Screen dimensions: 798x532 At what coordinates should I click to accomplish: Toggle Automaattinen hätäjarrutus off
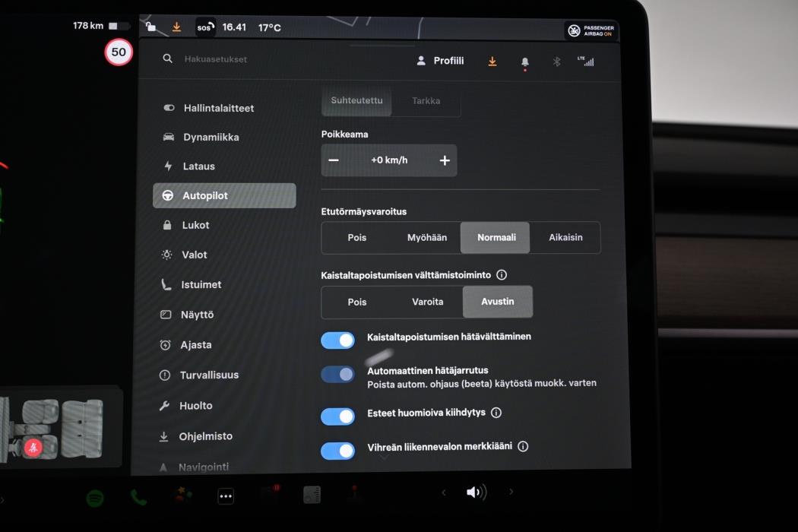[337, 374]
